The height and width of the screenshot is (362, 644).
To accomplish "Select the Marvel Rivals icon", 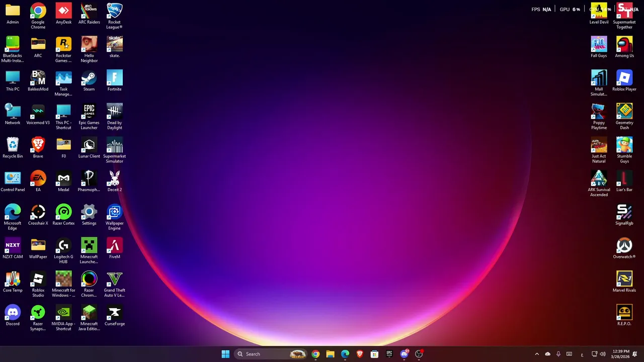I will pos(624,279).
